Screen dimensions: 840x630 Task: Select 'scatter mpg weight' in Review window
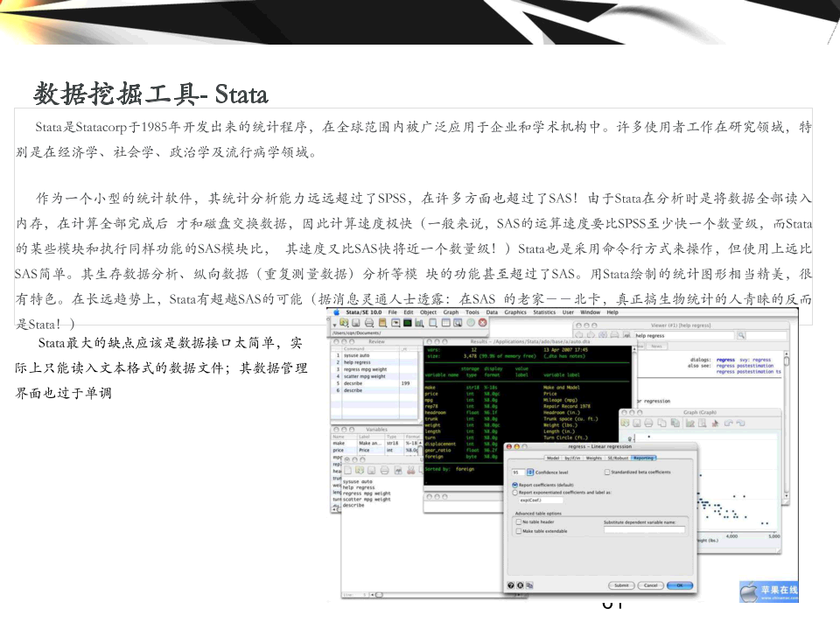tap(375, 376)
